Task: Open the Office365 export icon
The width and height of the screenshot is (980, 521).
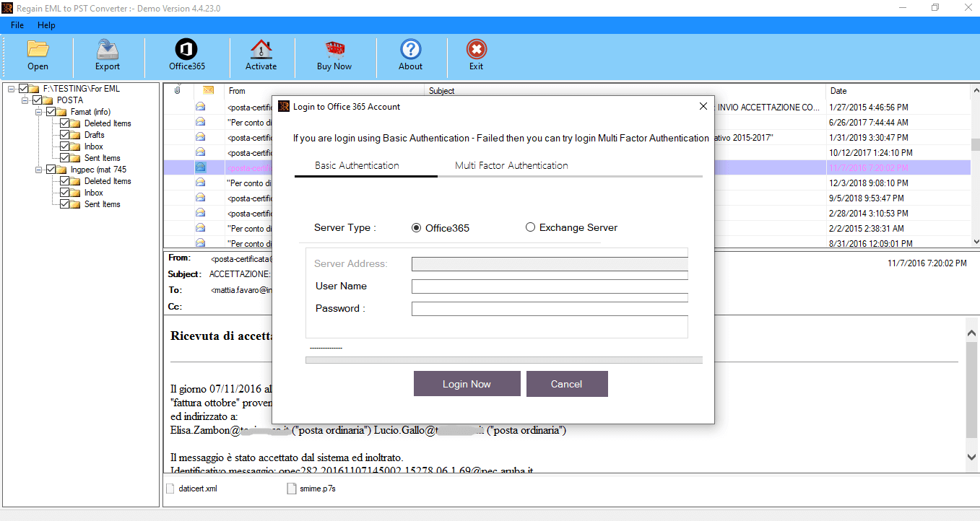Action: pyautogui.click(x=186, y=49)
